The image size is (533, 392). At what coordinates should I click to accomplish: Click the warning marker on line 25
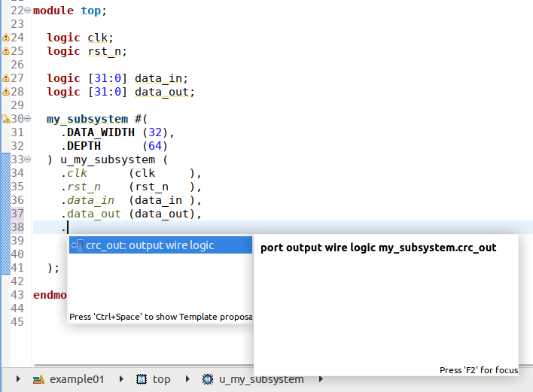pos(6,51)
